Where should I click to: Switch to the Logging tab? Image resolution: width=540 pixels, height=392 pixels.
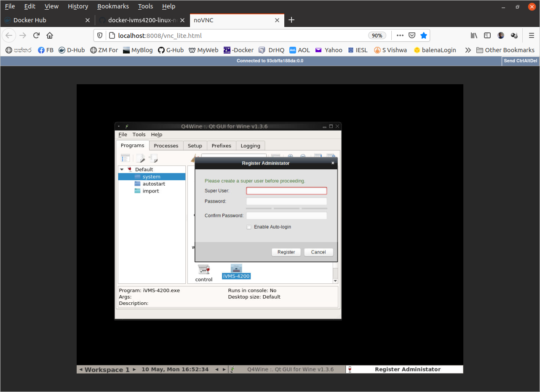(x=251, y=146)
